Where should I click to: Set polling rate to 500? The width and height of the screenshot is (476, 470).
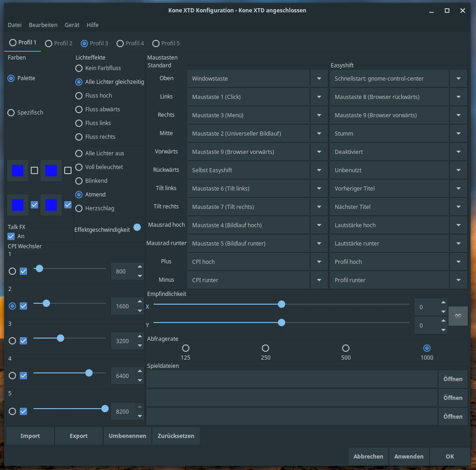tap(346, 349)
